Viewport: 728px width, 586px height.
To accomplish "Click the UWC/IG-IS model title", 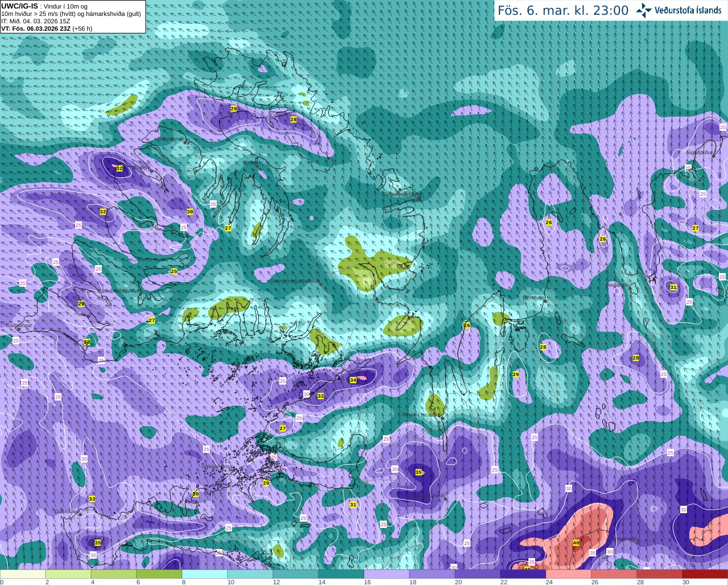I will (x=20, y=6).
